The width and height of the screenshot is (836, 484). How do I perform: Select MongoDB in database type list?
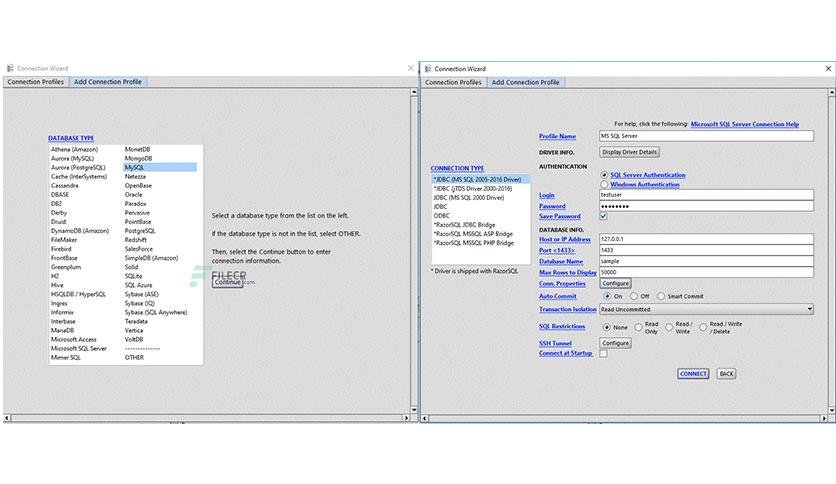[138, 158]
